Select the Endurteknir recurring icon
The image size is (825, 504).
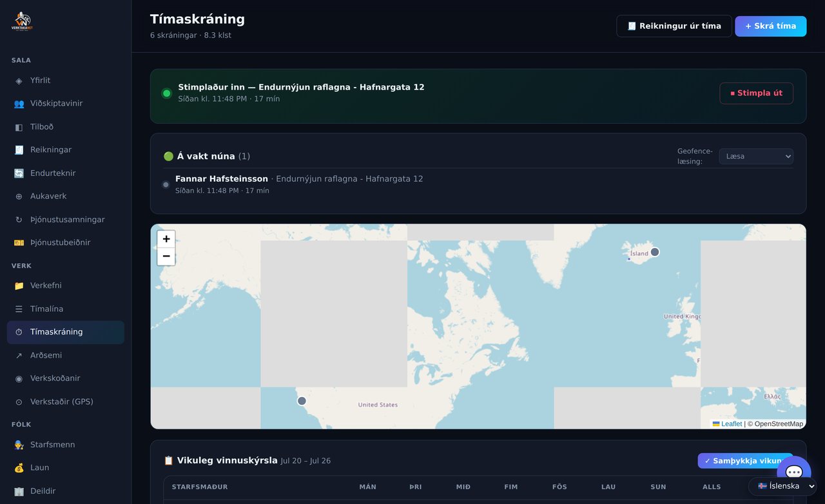[19, 173]
